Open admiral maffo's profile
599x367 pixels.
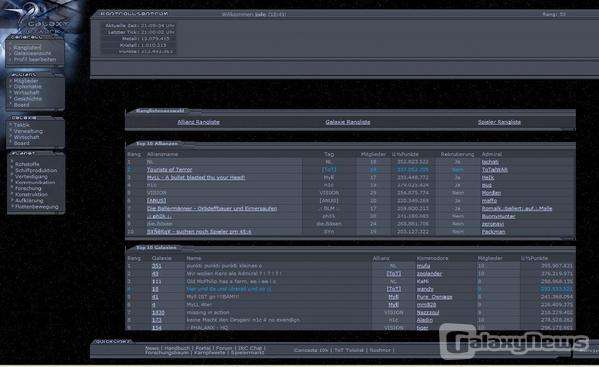(x=489, y=200)
